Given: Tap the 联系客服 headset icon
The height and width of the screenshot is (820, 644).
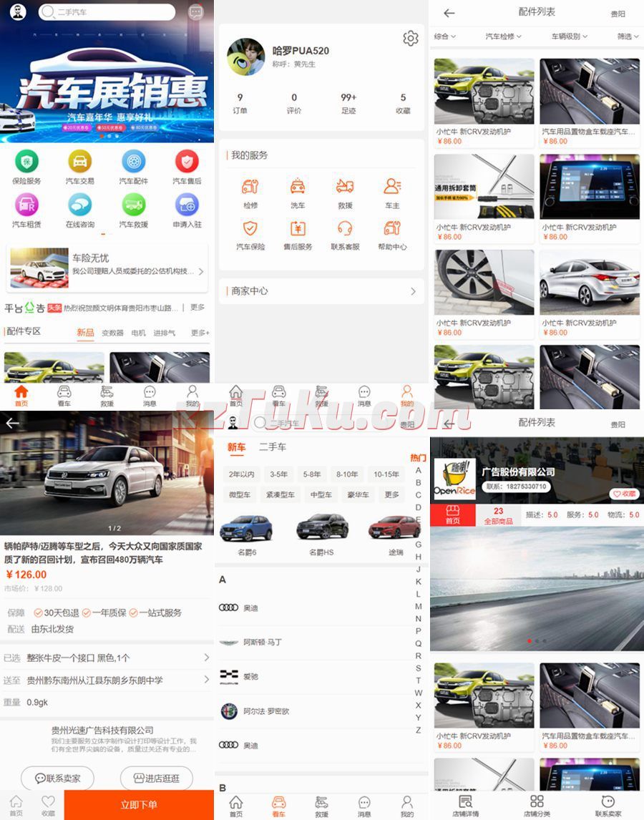Looking at the screenshot, I should [345, 228].
